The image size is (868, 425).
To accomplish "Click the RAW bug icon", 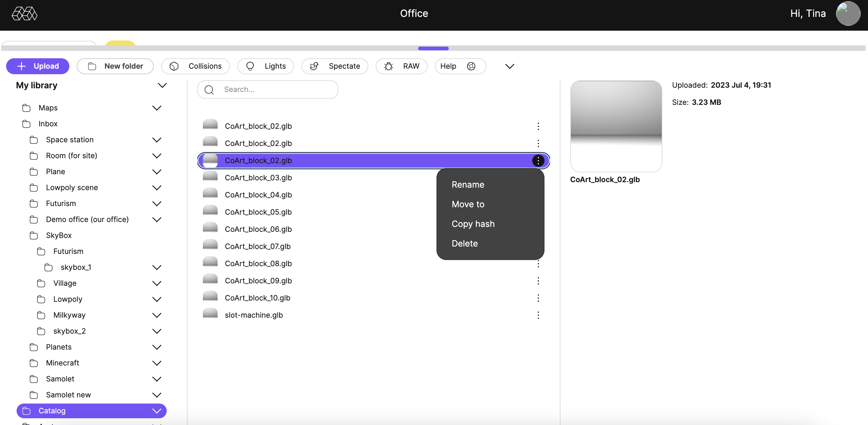I will pyautogui.click(x=389, y=66).
